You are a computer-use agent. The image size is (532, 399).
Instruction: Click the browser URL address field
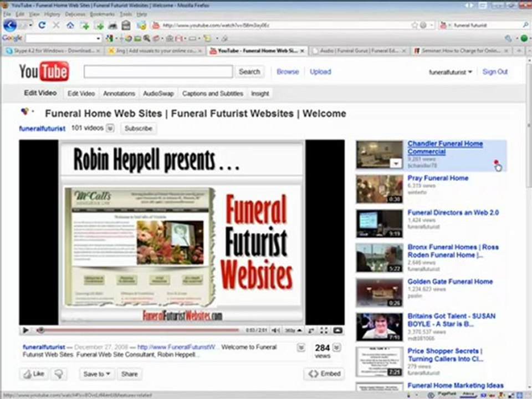(285, 25)
